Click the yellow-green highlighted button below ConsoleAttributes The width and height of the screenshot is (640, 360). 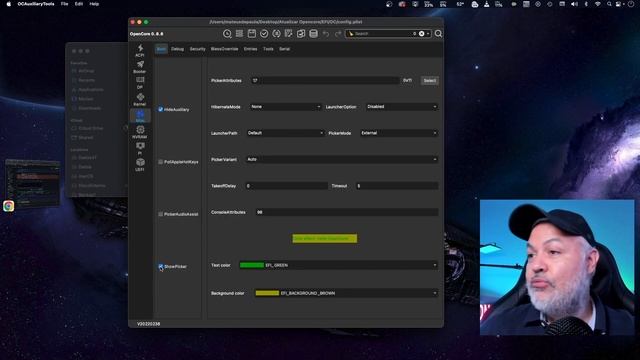(325, 238)
